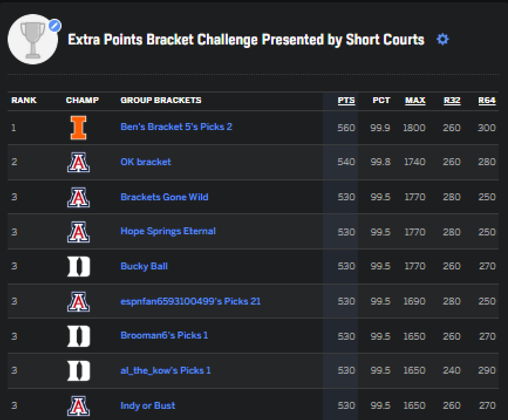Click the pencil edit badge on trophy
The height and width of the screenshot is (420, 508).
click(55, 26)
